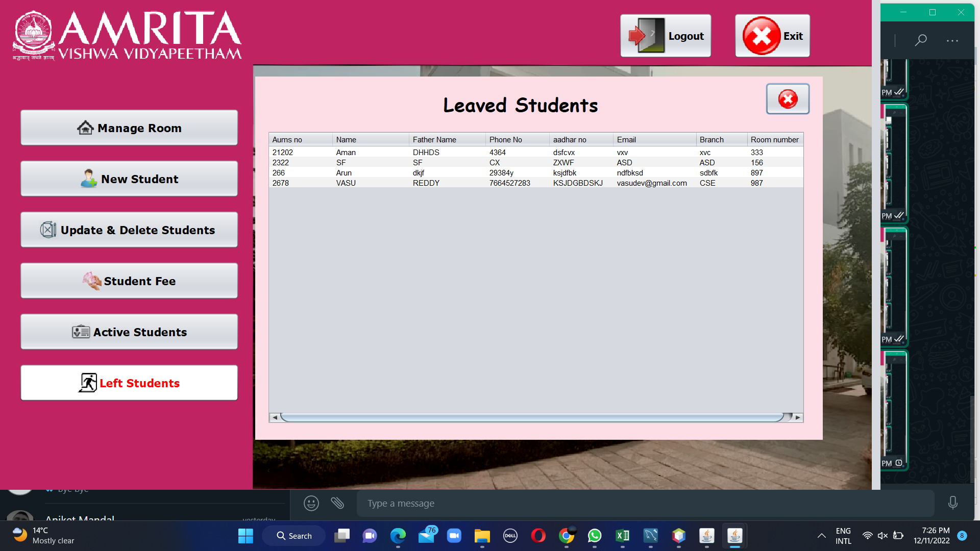Open the New Student form

[x=129, y=179]
